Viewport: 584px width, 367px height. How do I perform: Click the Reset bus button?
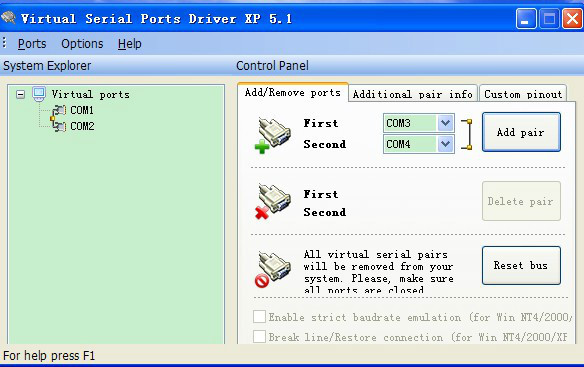[x=521, y=265]
